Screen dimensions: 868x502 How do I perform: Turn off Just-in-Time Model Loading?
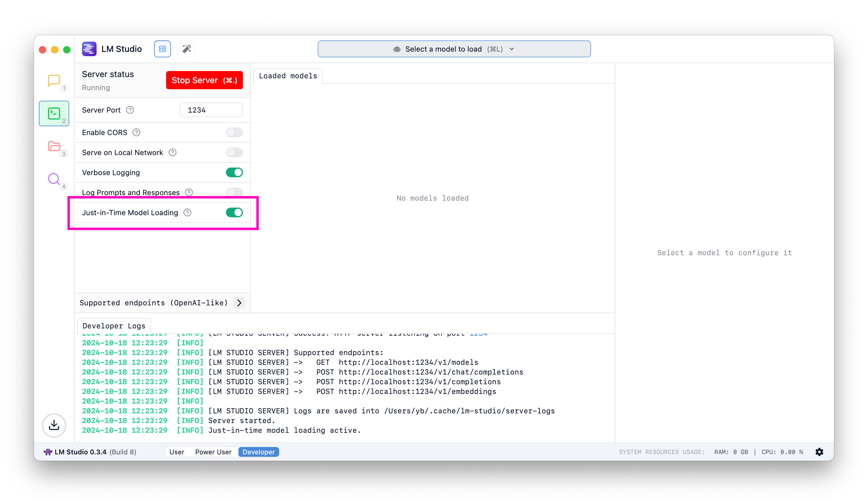[x=234, y=212]
